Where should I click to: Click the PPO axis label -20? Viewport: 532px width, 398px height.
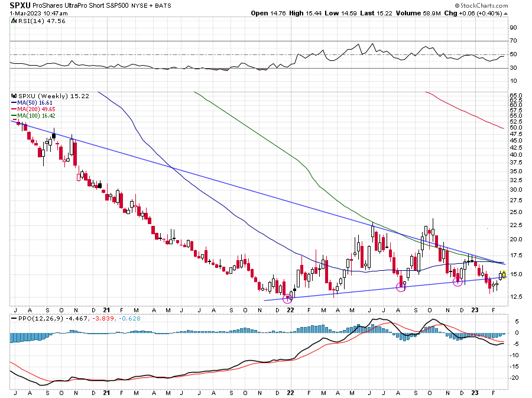click(x=514, y=378)
